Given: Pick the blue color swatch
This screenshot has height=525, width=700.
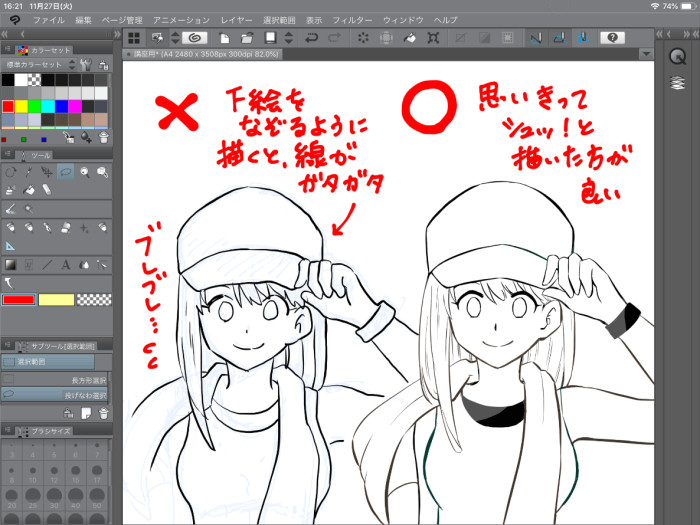Looking at the screenshot, I should [61, 106].
